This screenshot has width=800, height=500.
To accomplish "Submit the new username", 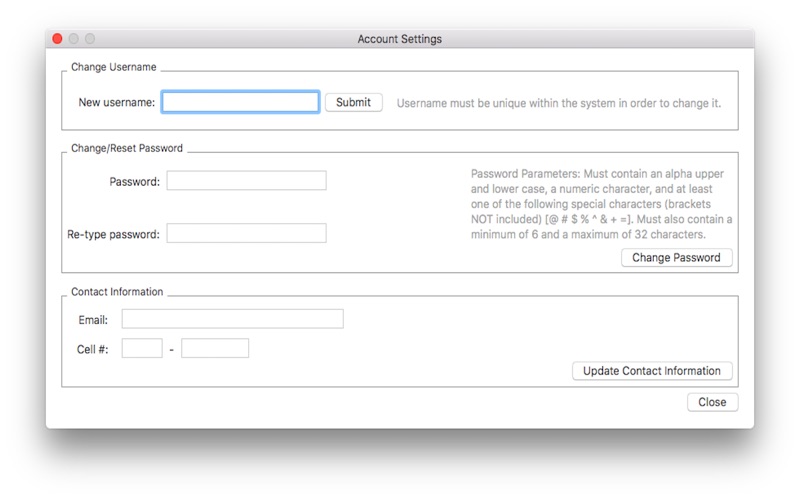I will click(x=354, y=103).
